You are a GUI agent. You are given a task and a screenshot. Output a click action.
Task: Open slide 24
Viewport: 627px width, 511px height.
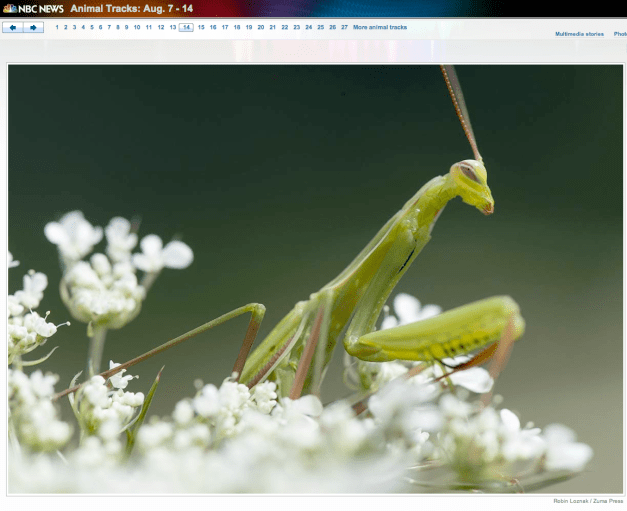point(308,28)
